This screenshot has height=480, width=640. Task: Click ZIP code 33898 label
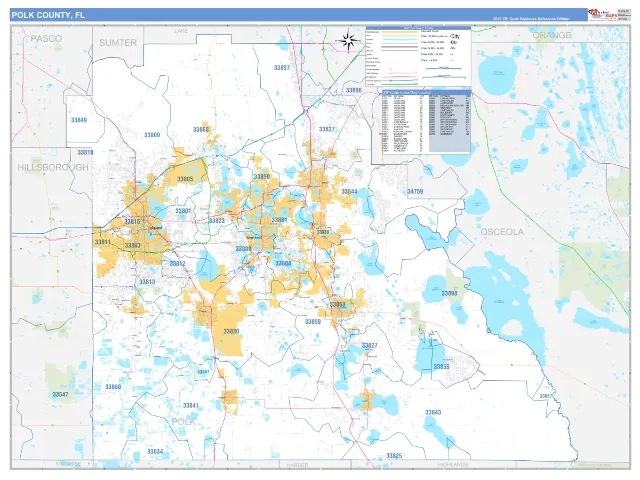point(449,293)
